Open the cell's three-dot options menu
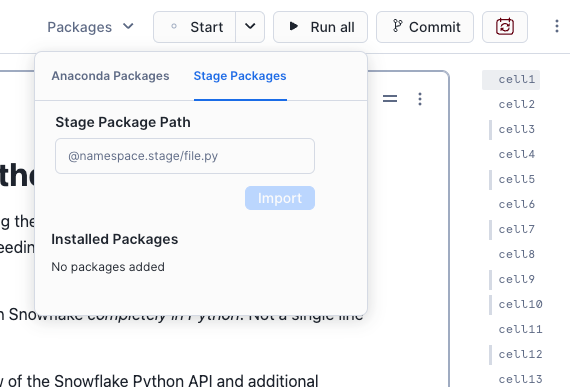The height and width of the screenshot is (387, 570). click(420, 99)
